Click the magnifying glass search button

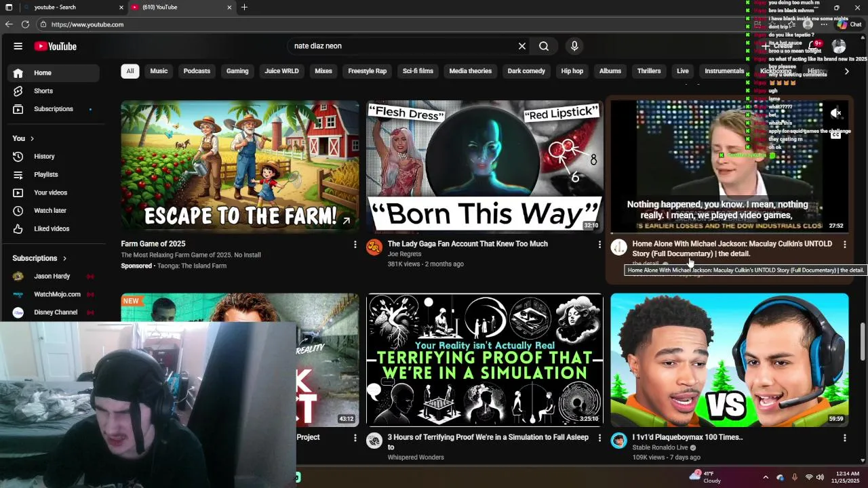[x=544, y=46]
